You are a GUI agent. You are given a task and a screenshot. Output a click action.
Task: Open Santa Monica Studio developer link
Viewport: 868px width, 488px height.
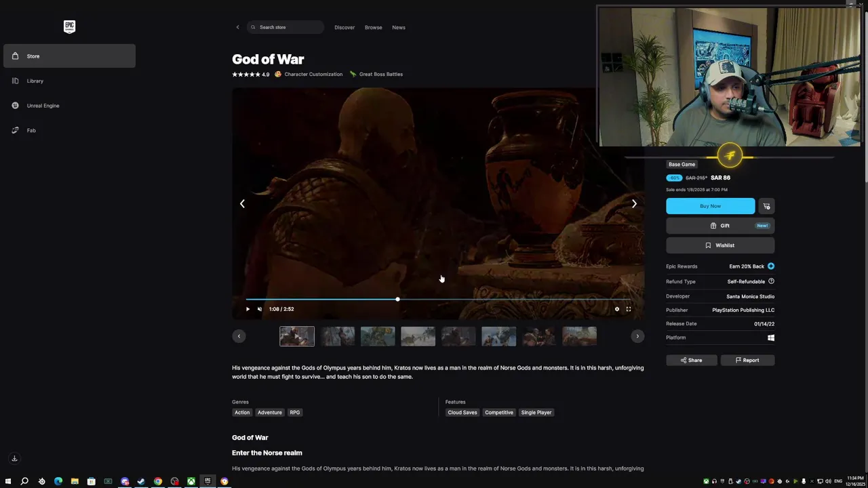click(x=750, y=296)
